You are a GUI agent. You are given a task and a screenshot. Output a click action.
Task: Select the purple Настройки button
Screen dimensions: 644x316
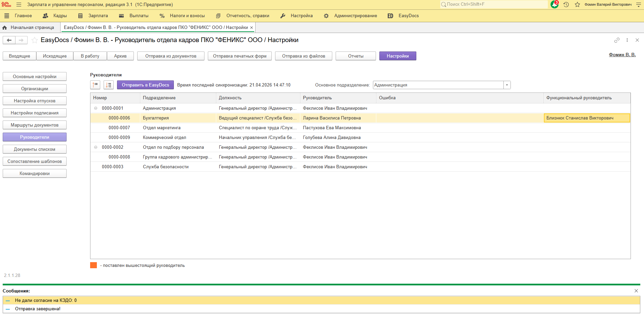(398, 56)
